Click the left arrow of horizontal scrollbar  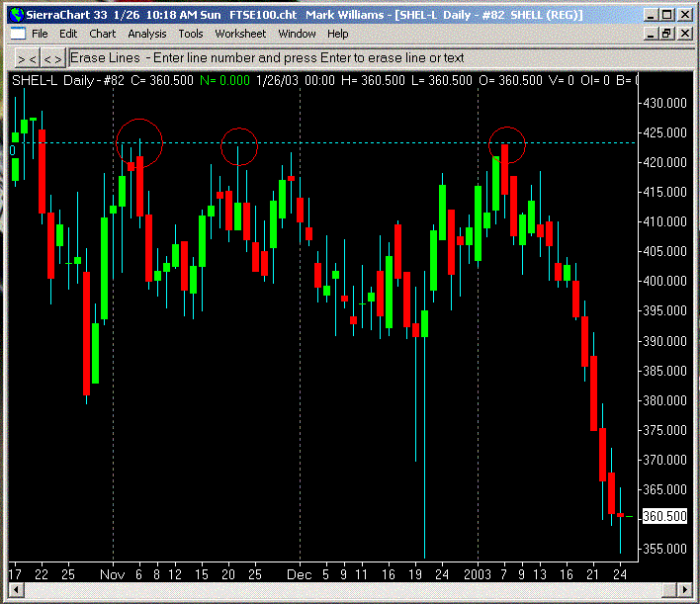coord(17,590)
